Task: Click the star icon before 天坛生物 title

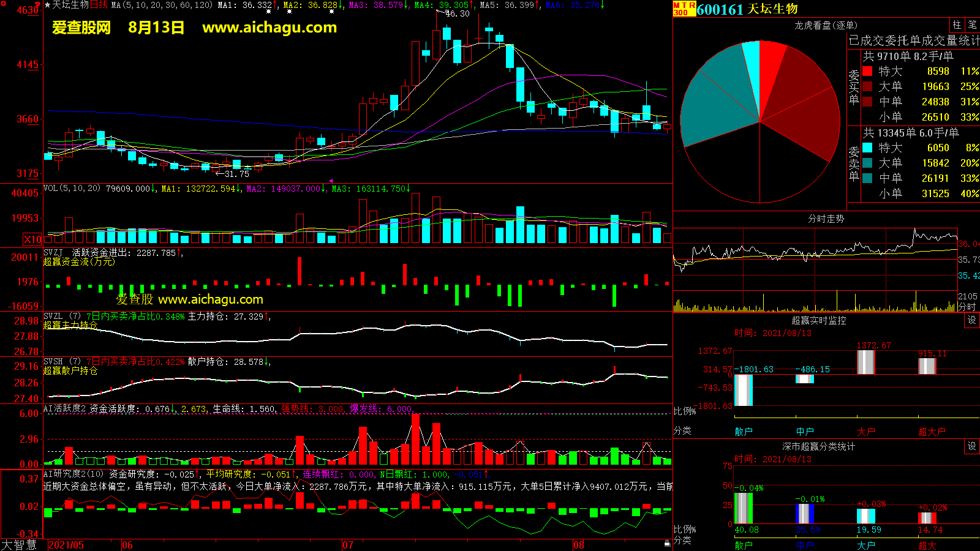Action: [x=47, y=5]
